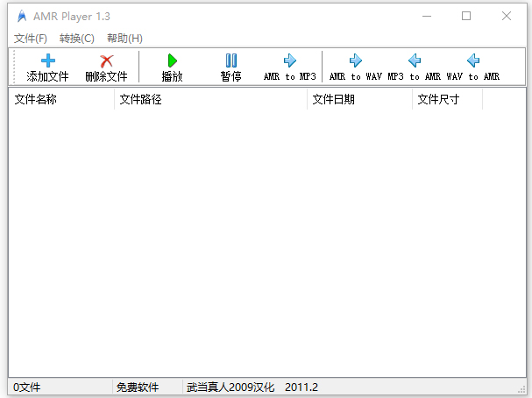Open the 帮助(H) menu
Screen dimensions: 532x398
124,39
